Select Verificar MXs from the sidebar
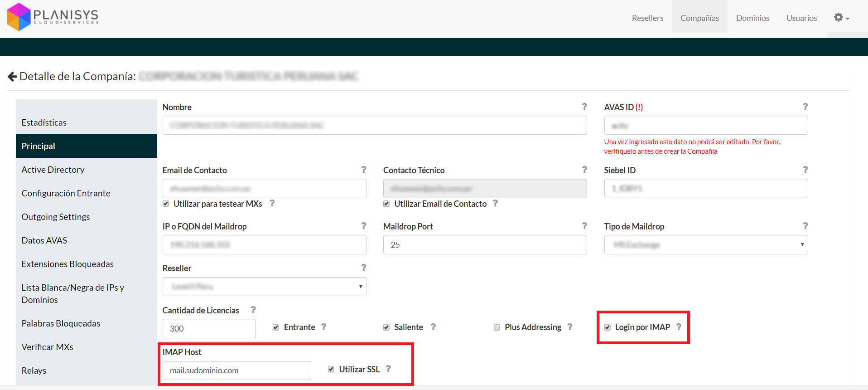Image resolution: width=868 pixels, height=390 pixels. click(x=47, y=347)
